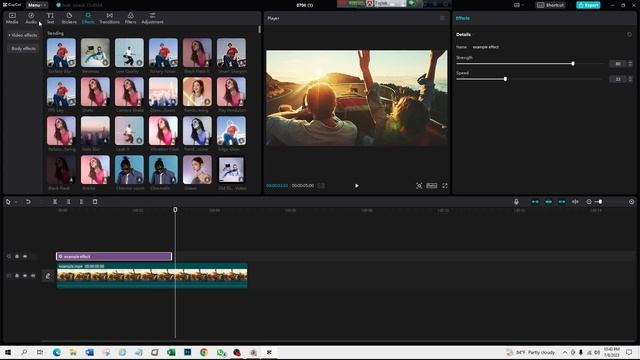Delete left of playhead

68,202
